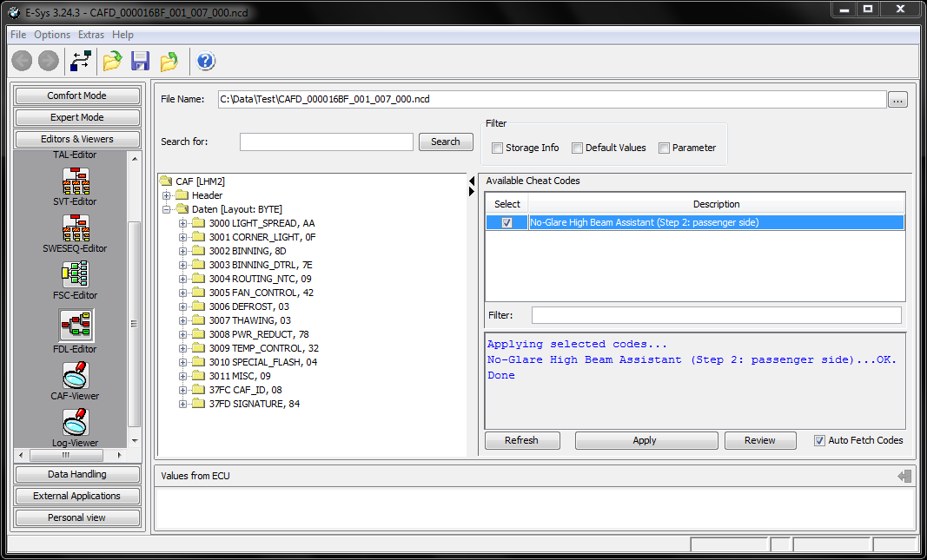This screenshot has width=927, height=560.
Task: Expand the 3000 LIGHT_SPREAD tree node
Action: pyautogui.click(x=182, y=223)
